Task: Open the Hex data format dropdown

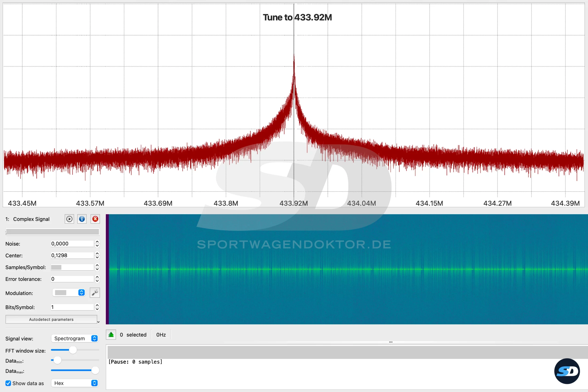Action: [x=75, y=383]
